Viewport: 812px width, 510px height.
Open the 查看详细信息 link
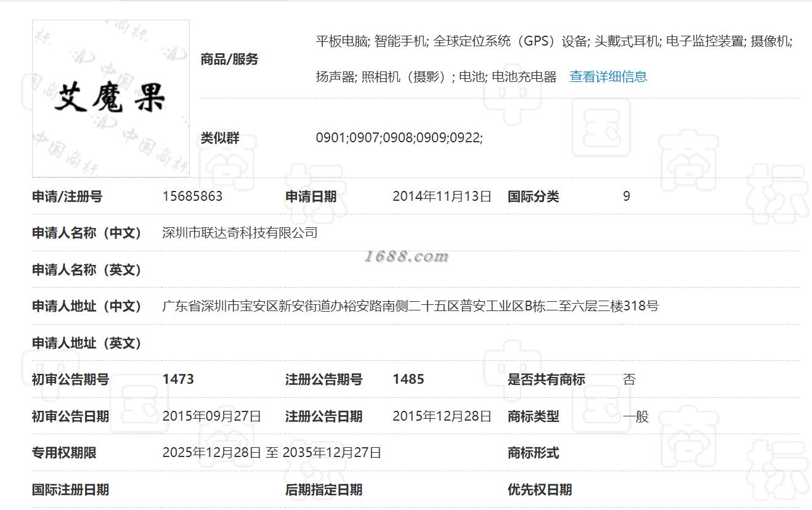point(608,77)
